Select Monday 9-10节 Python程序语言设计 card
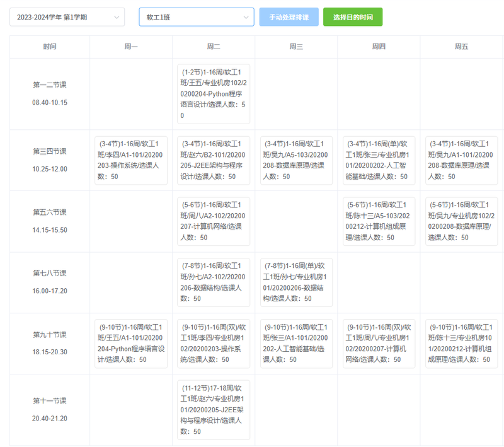Screen dimensions: 504x447 [131, 344]
